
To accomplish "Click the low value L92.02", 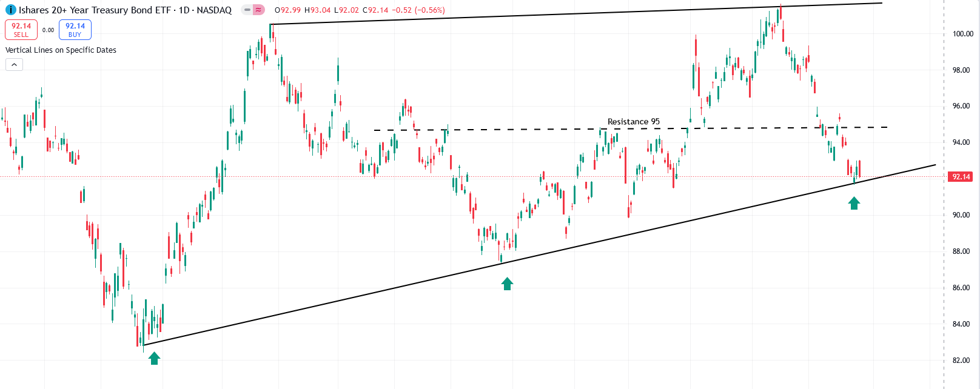I will point(346,10).
